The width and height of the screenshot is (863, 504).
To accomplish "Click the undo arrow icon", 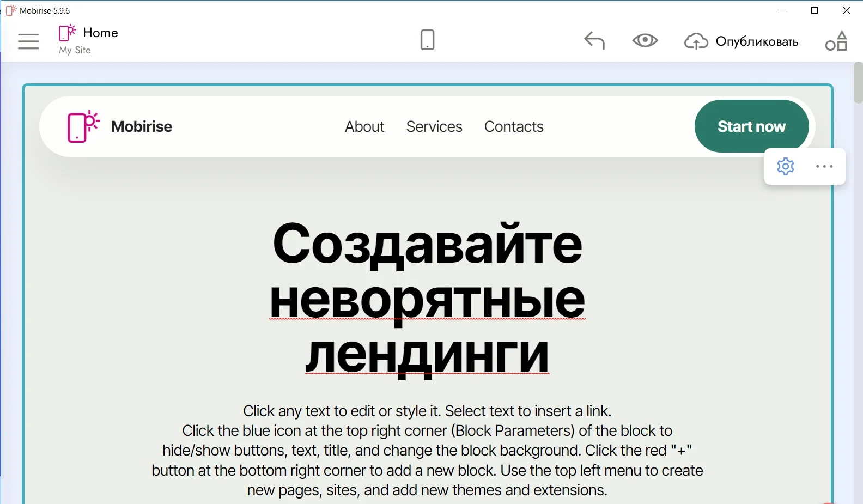I will [594, 41].
